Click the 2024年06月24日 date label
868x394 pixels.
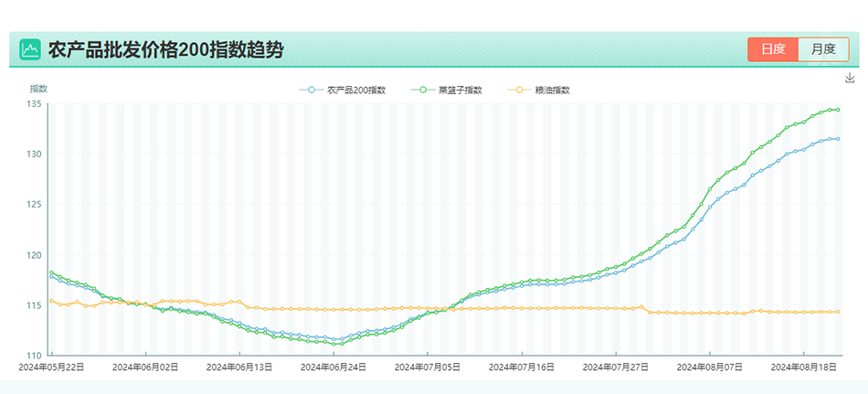click(334, 367)
